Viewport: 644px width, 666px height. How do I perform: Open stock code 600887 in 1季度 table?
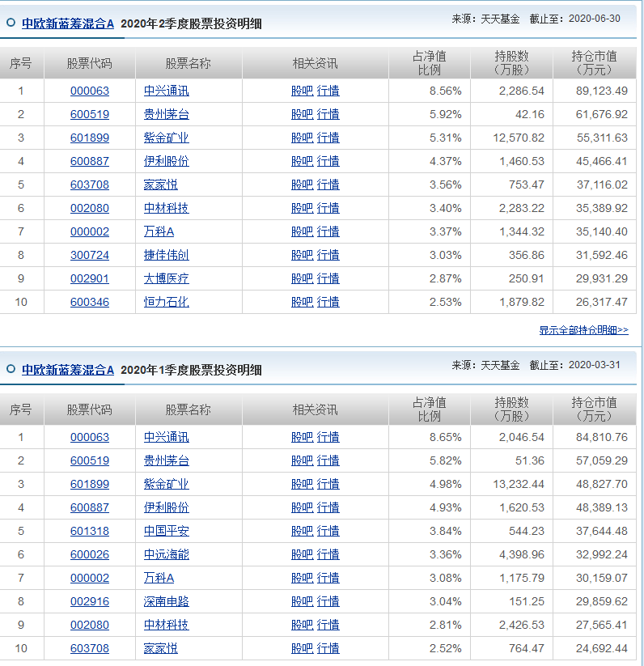coord(90,507)
